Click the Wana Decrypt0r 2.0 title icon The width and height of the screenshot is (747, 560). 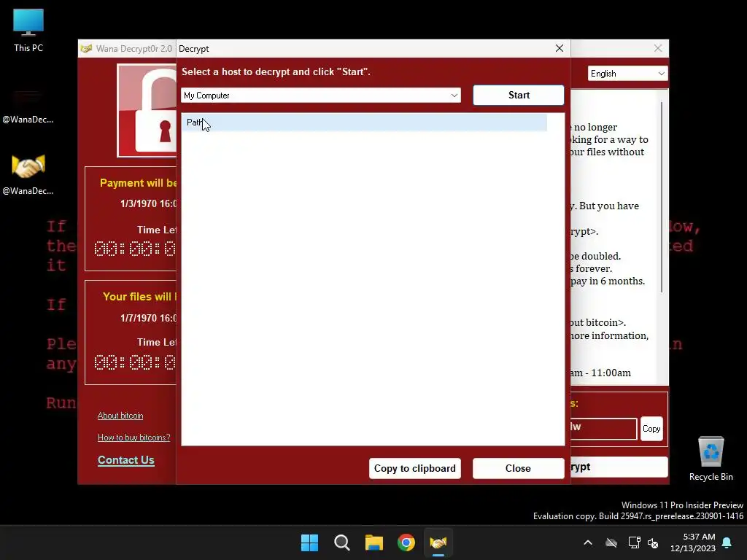click(86, 49)
